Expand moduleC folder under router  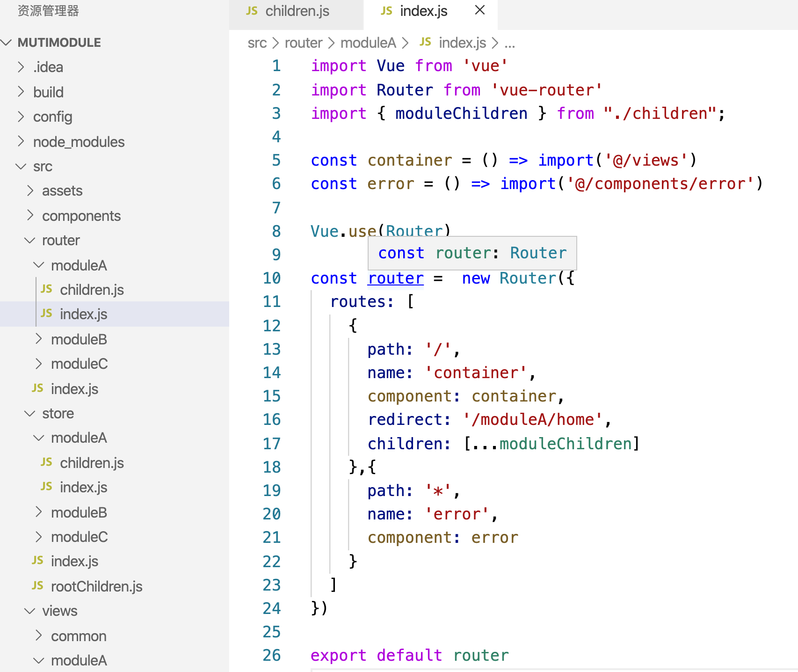pyautogui.click(x=39, y=364)
